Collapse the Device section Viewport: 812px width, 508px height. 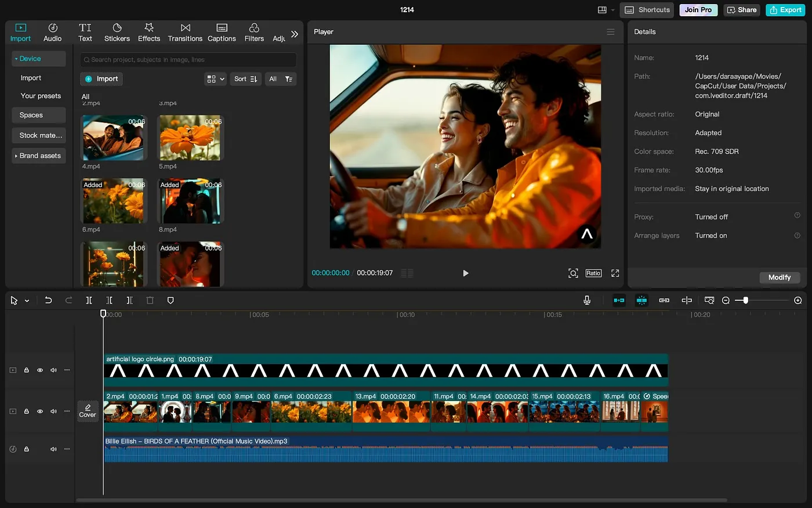click(38, 59)
